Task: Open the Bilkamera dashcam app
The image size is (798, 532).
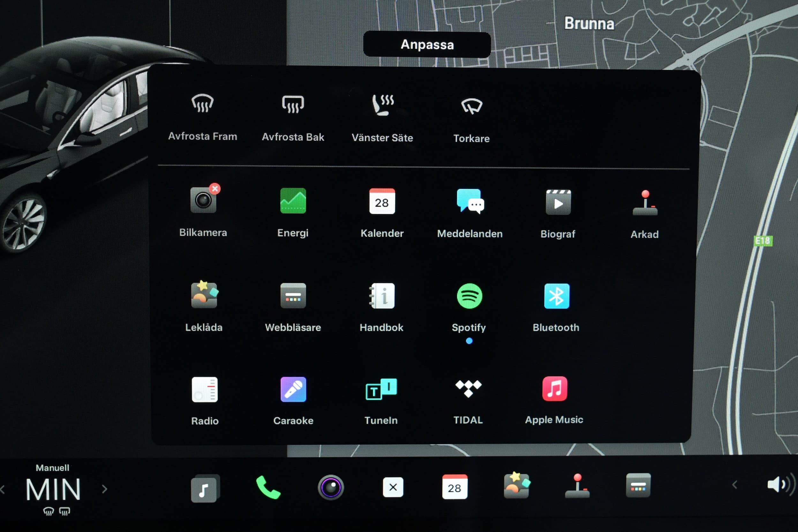Action: [x=203, y=201]
